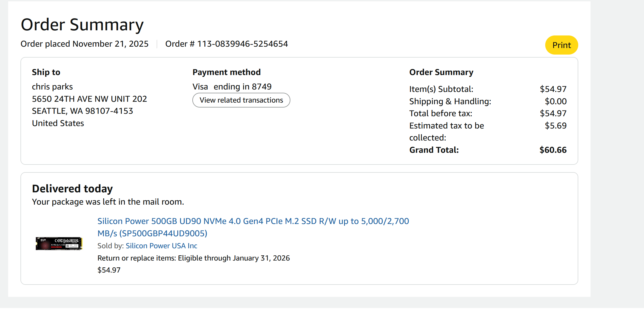Click the 5650 24TH AVE NW street address
Viewport: 644px width, 320px height.
[89, 99]
